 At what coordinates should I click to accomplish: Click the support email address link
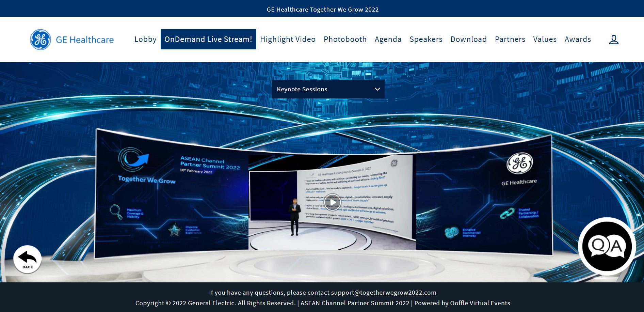point(384,293)
